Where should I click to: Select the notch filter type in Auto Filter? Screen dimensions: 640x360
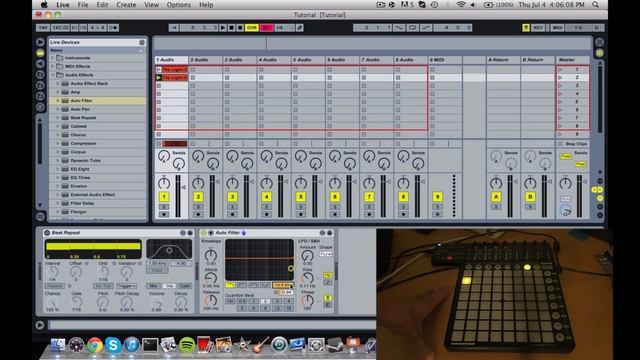265,285
